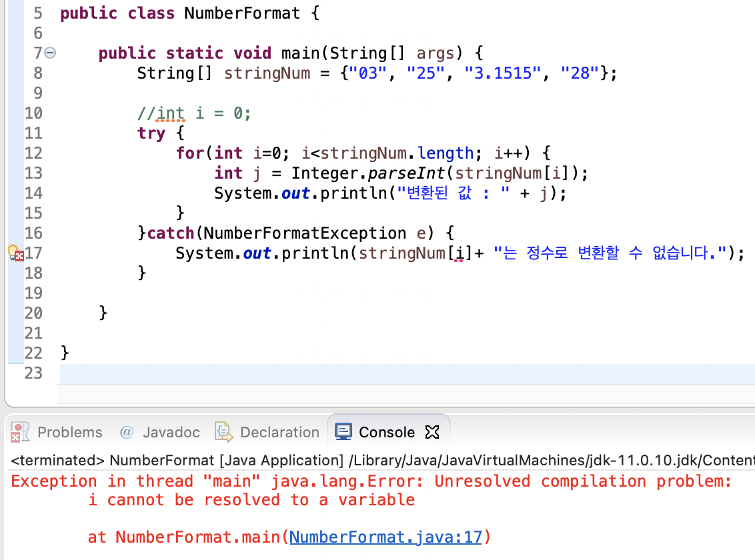Switch to the Problems tab
This screenshot has height=560, width=755.
point(70,432)
